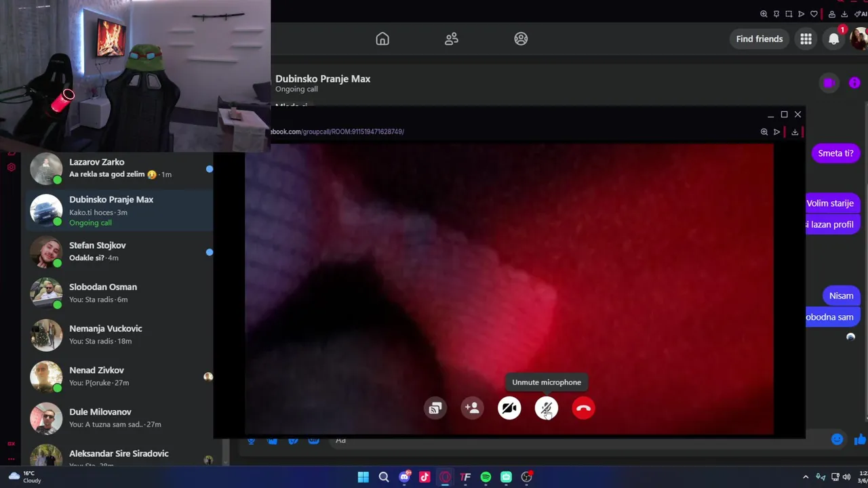Send a thumbs-up like

click(860, 440)
